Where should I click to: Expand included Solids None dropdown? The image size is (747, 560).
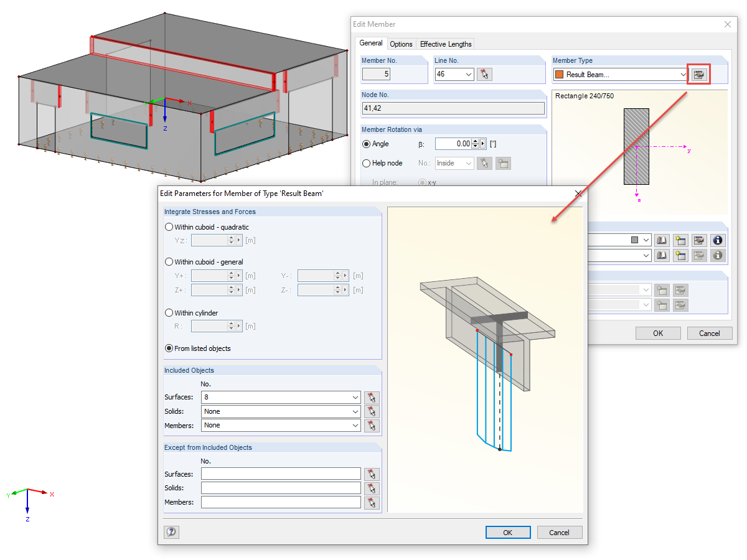coord(355,411)
